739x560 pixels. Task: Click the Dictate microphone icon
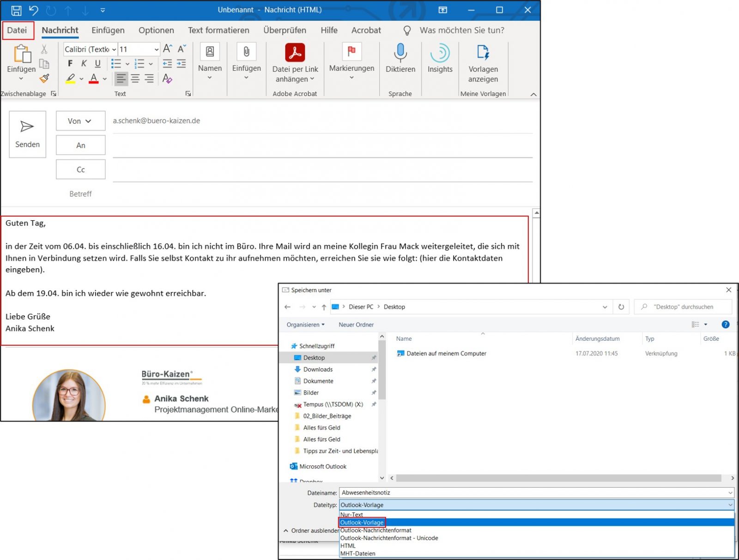(x=400, y=53)
